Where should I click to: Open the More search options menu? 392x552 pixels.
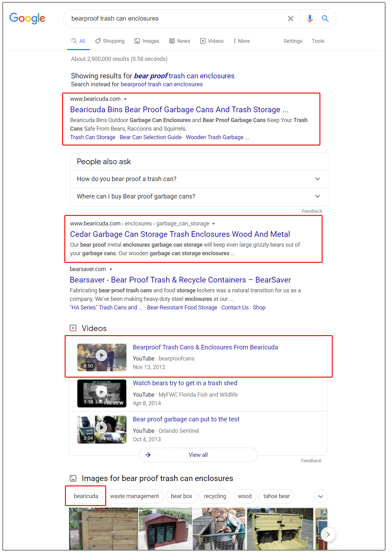click(x=242, y=41)
